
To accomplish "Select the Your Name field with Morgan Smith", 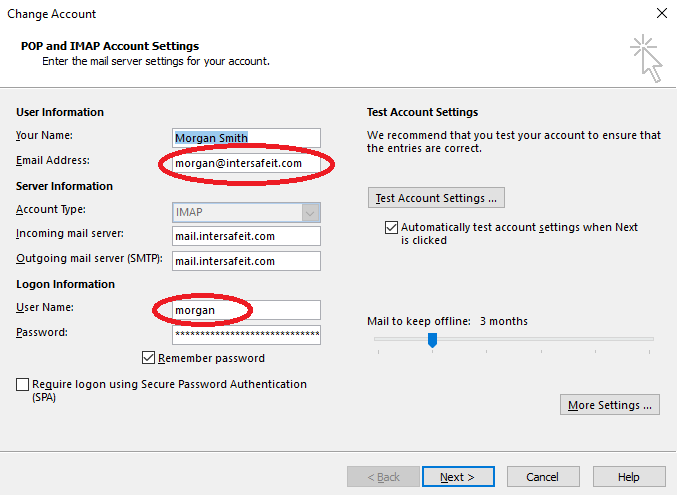I will 246,138.
